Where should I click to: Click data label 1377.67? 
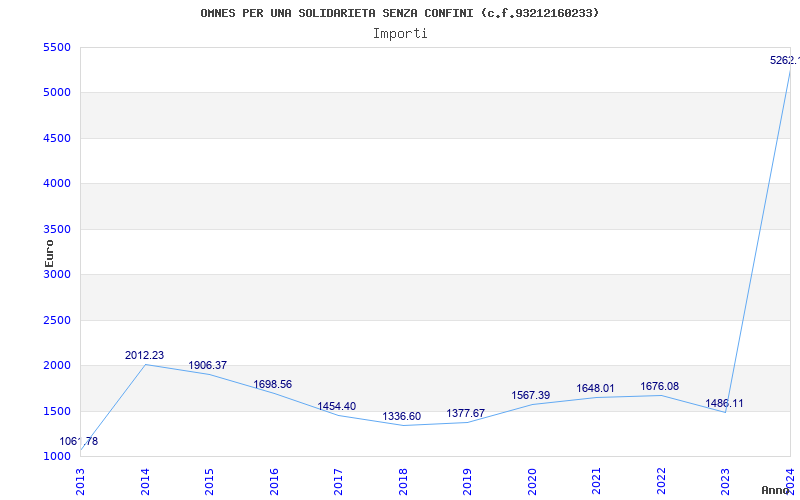[x=466, y=414]
